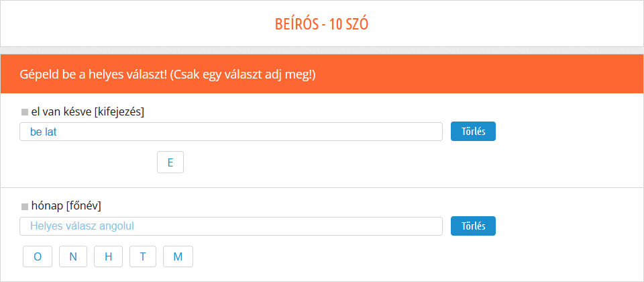Click the empty orange banner area at right
Viewport: 644px width, 282px height.
point(503,74)
